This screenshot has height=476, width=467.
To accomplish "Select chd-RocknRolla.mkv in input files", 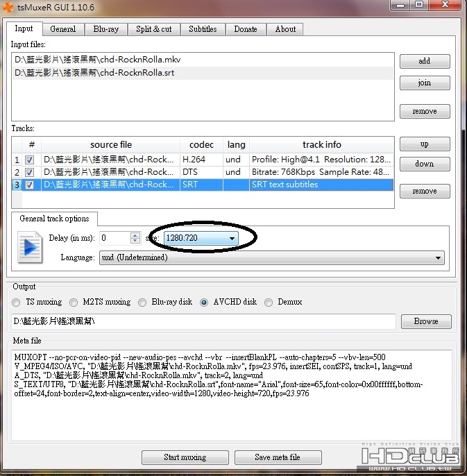I will tap(203, 60).
